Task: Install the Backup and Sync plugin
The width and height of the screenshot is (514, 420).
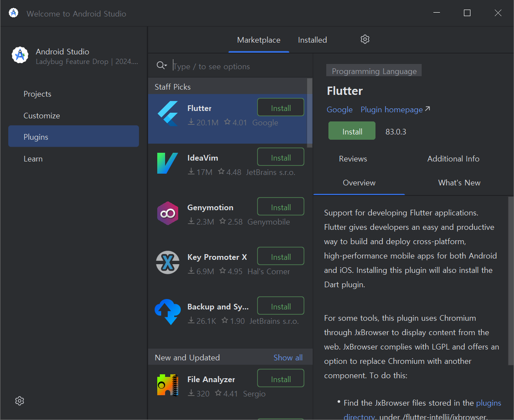Action: [281, 306]
